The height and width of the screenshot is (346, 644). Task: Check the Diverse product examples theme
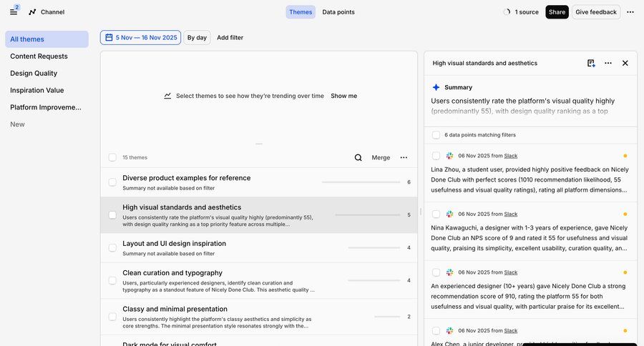(112, 182)
